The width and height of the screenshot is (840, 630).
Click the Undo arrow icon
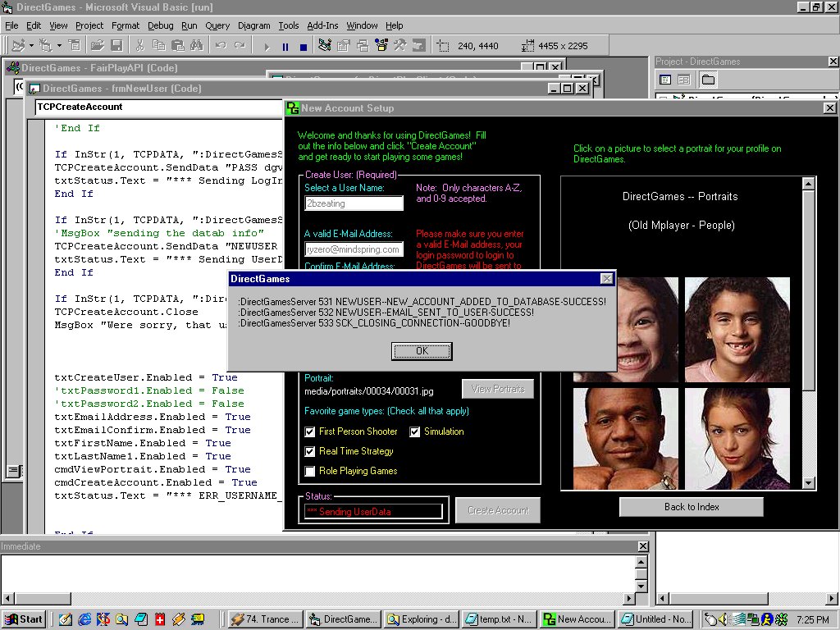click(220, 46)
